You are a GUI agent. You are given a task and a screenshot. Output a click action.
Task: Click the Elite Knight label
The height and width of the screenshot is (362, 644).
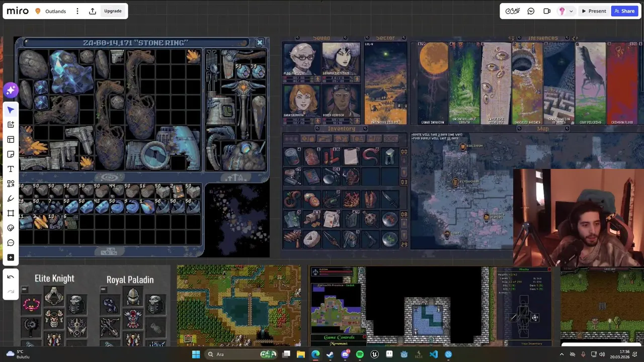click(x=54, y=279)
